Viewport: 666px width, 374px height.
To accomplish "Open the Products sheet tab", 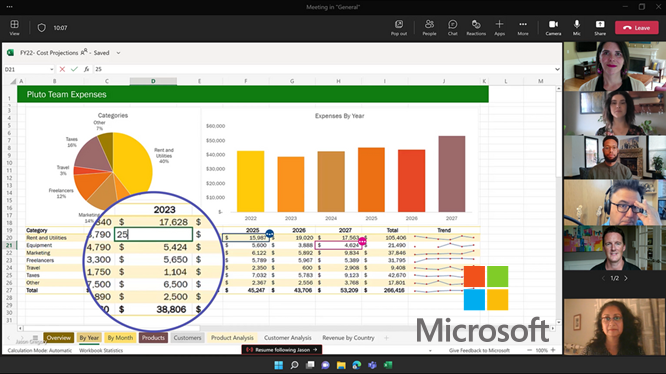I will pyautogui.click(x=153, y=338).
